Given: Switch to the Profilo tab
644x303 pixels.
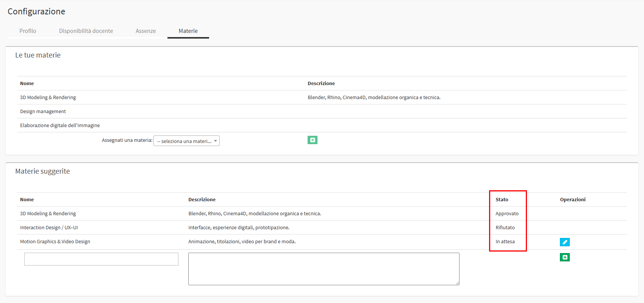Looking at the screenshot, I should pyautogui.click(x=28, y=31).
